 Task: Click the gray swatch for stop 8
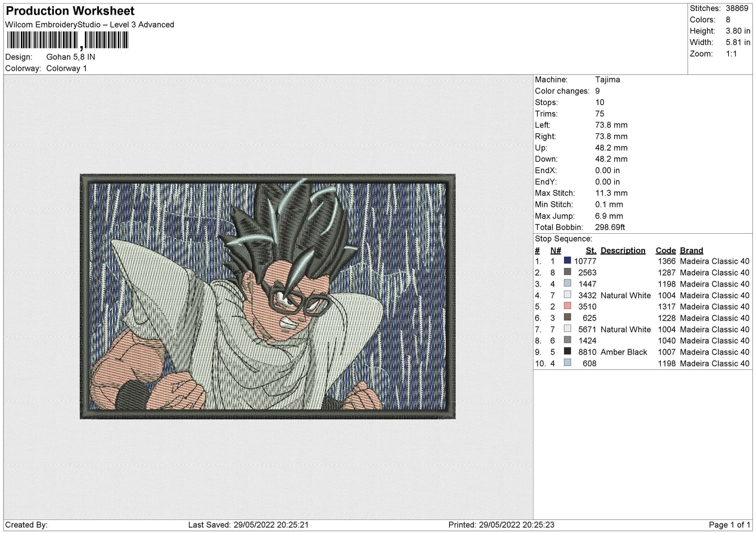click(x=567, y=340)
